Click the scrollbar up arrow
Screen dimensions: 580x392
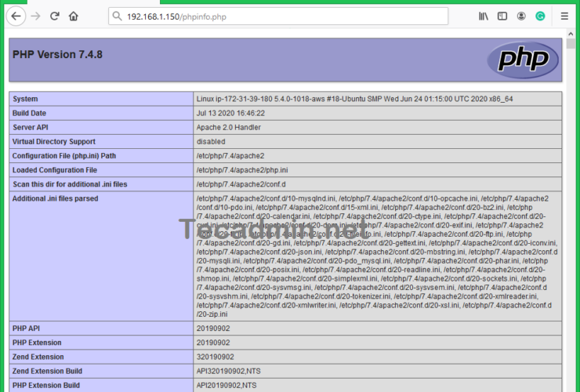572,34
